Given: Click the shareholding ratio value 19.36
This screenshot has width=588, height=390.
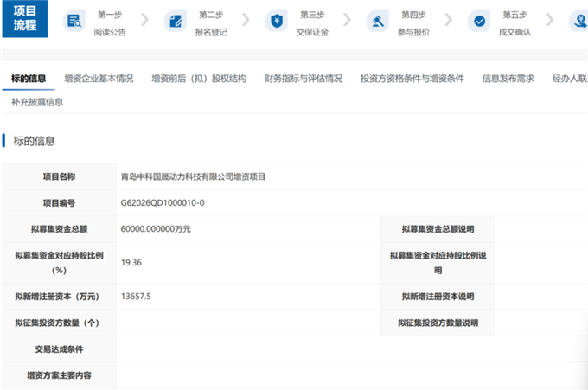Looking at the screenshot, I should [x=131, y=263].
